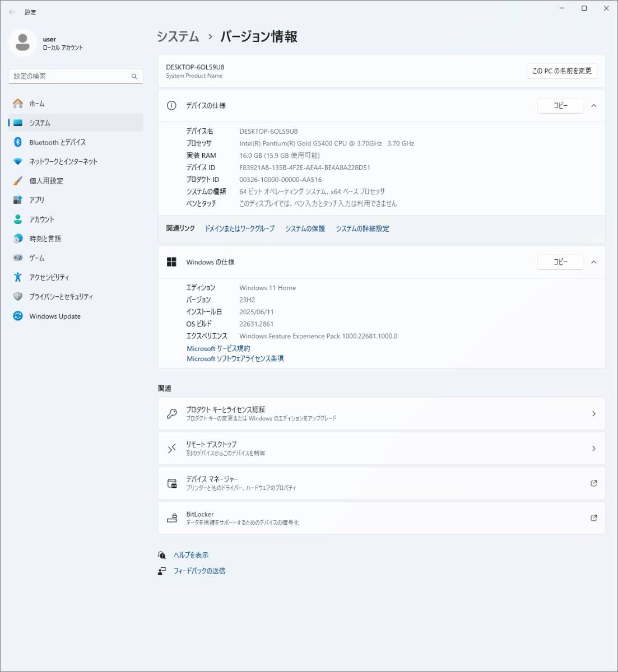Open Microsoft サービス規約 link
The image size is (618, 672).
219,348
